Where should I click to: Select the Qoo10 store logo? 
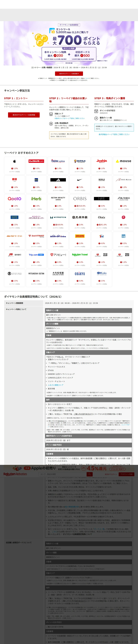click(15, 199)
